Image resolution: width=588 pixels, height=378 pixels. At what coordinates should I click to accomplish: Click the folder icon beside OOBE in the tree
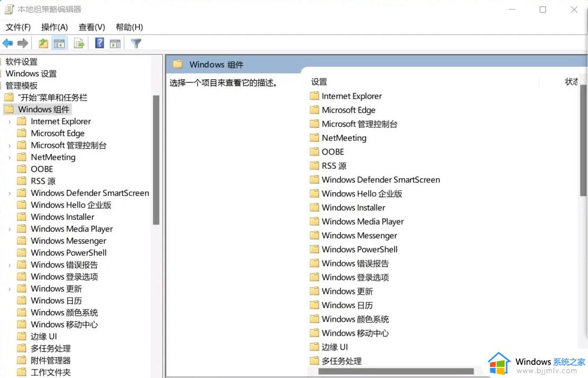click(x=22, y=169)
